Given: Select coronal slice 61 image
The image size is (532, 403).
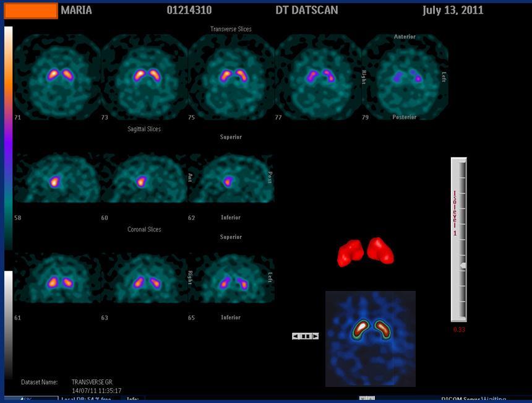Looking at the screenshot, I should [x=58, y=278].
